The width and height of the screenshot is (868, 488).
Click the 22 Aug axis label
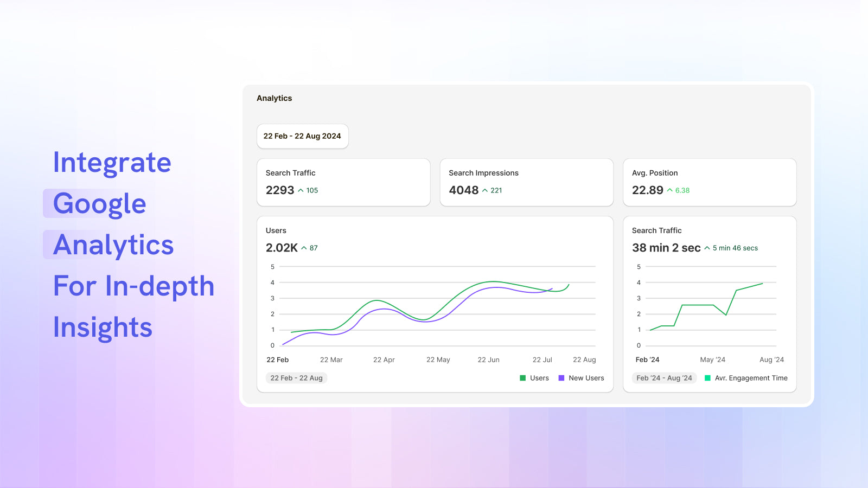[584, 359]
